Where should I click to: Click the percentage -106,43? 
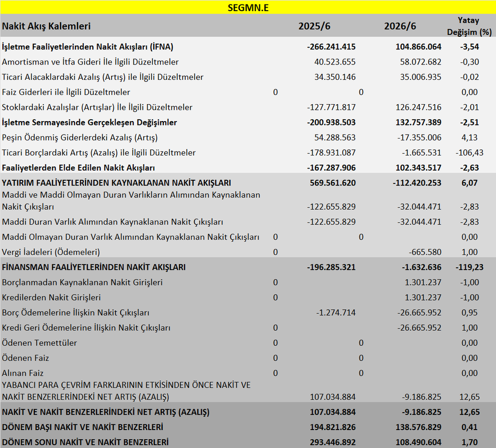click(x=469, y=153)
